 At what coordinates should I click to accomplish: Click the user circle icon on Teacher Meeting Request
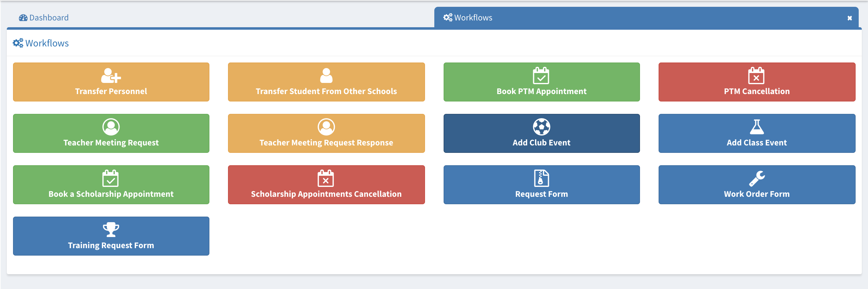coord(111,127)
